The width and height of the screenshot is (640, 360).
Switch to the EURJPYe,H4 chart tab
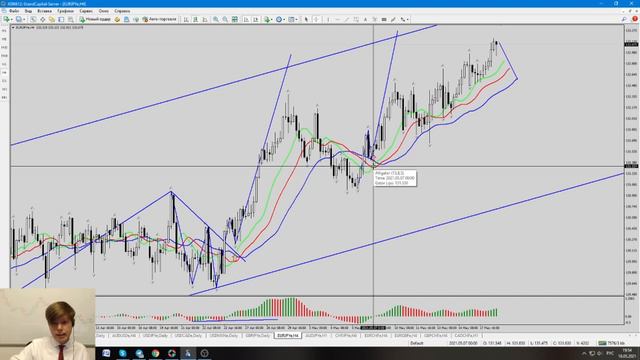[x=288, y=336]
